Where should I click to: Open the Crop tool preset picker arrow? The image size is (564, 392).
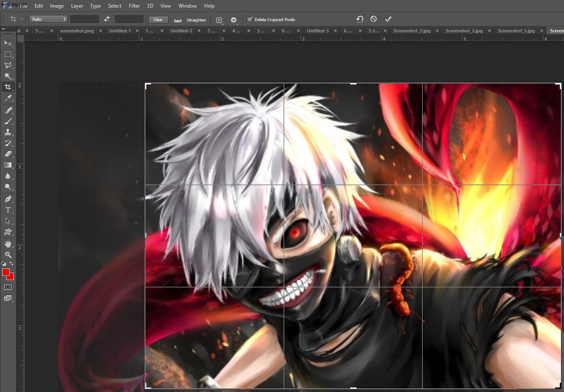[22, 19]
